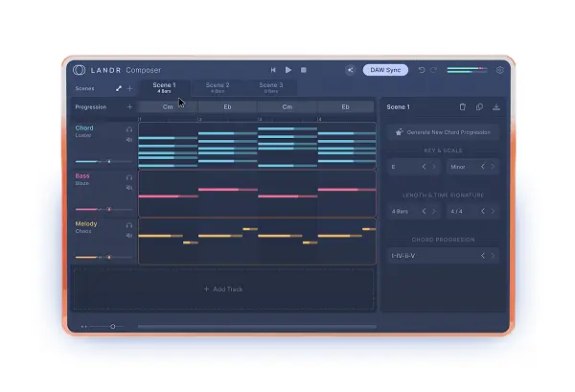
Task: Choose previous time signature before 4/4
Action: (483, 211)
